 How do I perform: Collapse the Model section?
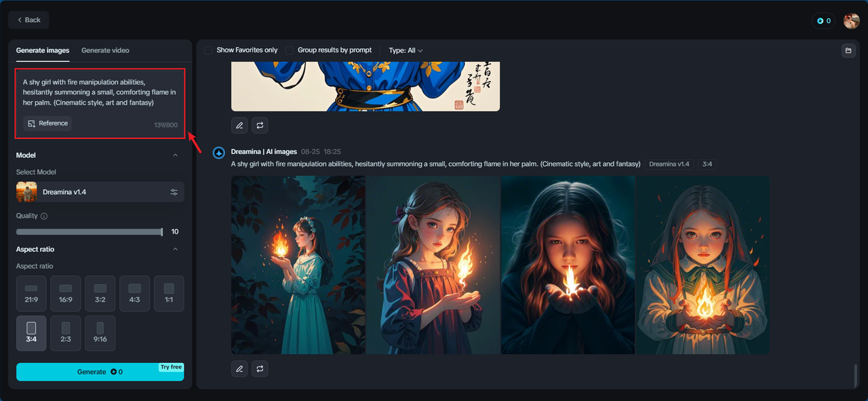[176, 155]
